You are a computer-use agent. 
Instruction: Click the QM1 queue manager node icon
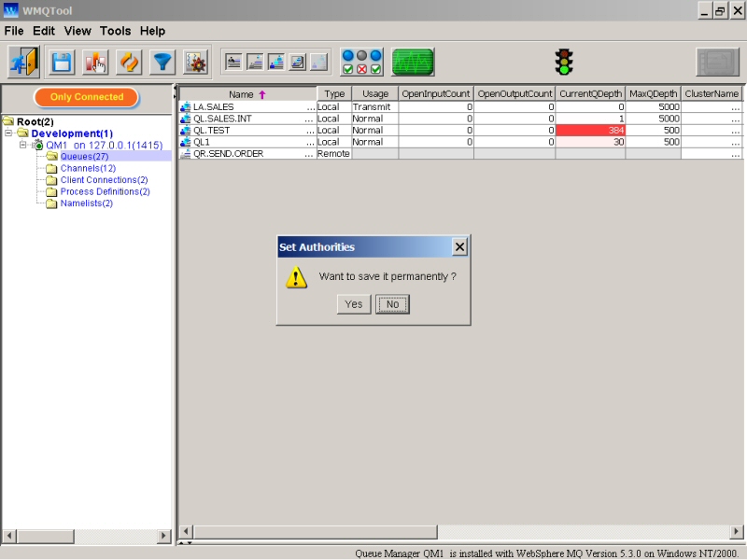point(38,145)
